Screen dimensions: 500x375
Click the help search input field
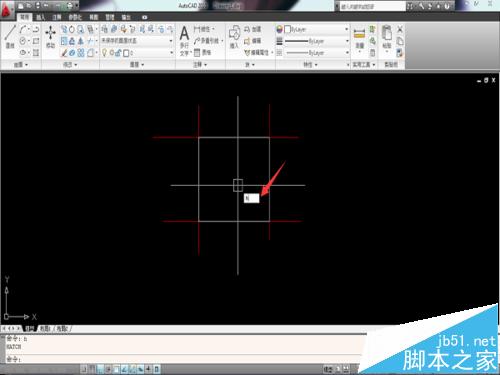373,6
